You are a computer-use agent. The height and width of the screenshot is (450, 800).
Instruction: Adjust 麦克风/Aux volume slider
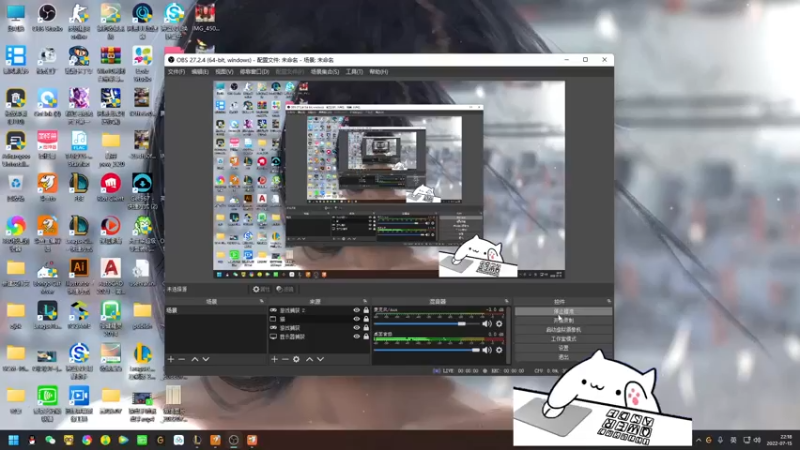[x=427, y=323]
